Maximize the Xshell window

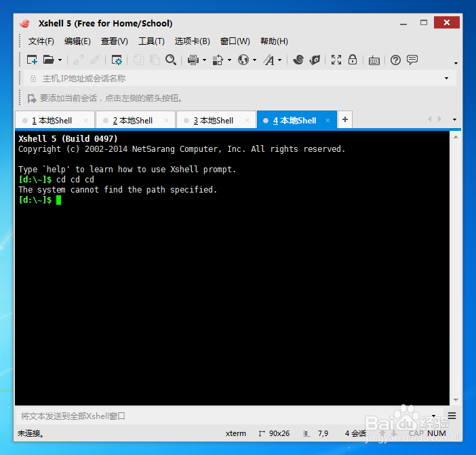(424, 23)
